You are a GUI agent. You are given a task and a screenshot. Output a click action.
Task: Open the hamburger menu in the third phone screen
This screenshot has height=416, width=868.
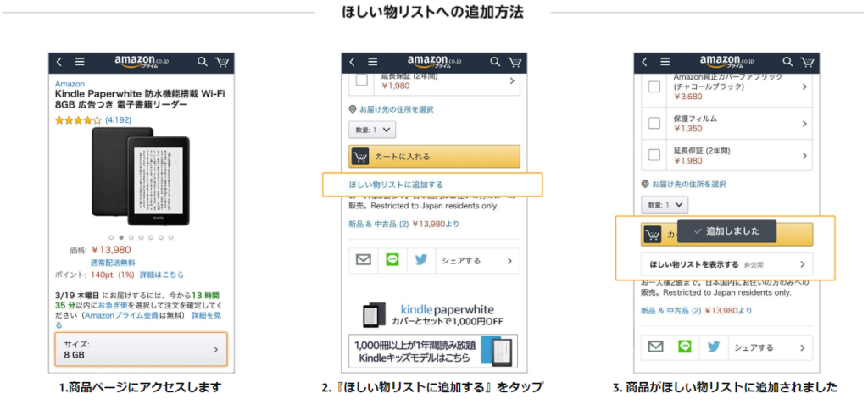(x=665, y=62)
